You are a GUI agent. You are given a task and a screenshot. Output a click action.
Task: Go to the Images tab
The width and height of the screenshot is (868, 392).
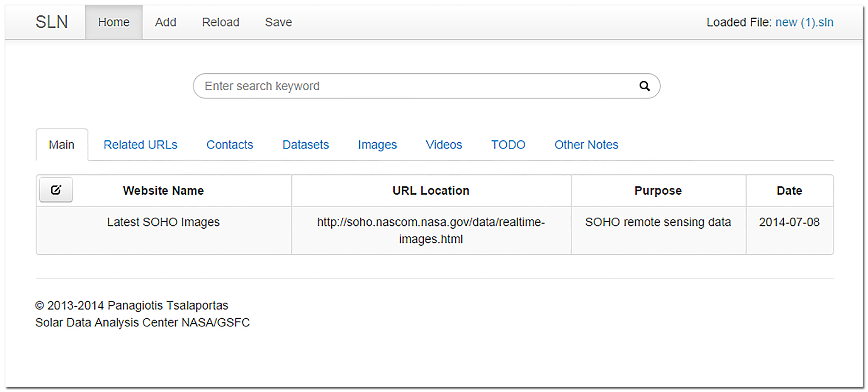pyautogui.click(x=377, y=145)
